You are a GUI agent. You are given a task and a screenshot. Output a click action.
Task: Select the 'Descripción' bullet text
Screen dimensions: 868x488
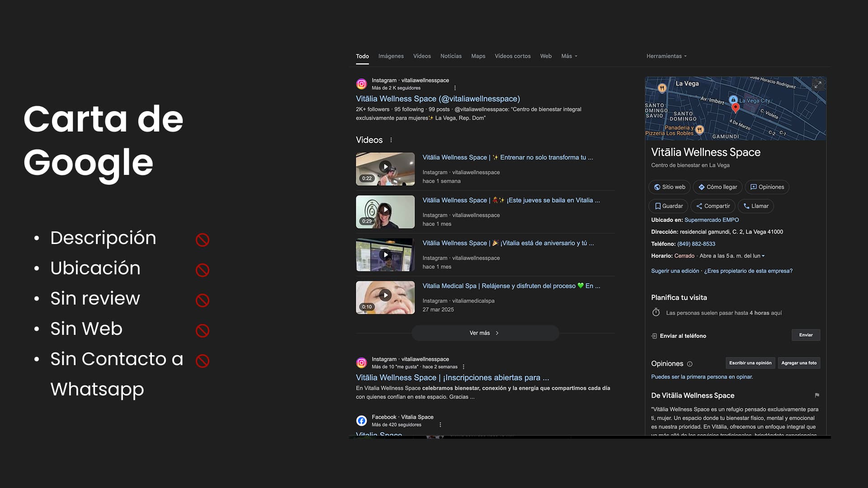(x=103, y=238)
